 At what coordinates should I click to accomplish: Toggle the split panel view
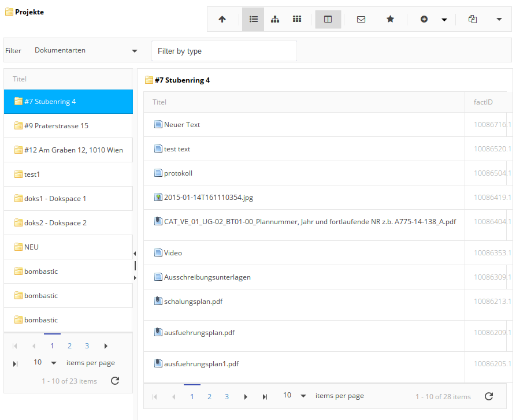click(x=328, y=19)
